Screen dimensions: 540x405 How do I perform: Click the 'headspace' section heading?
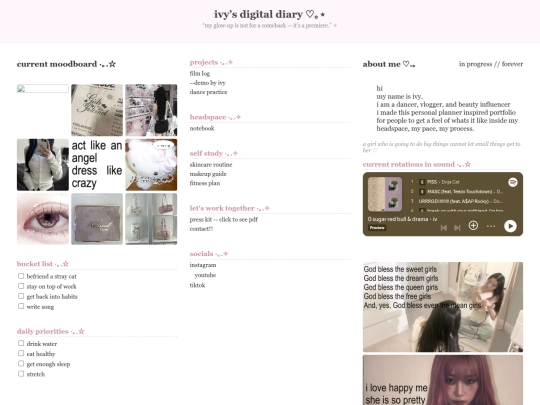(x=215, y=117)
